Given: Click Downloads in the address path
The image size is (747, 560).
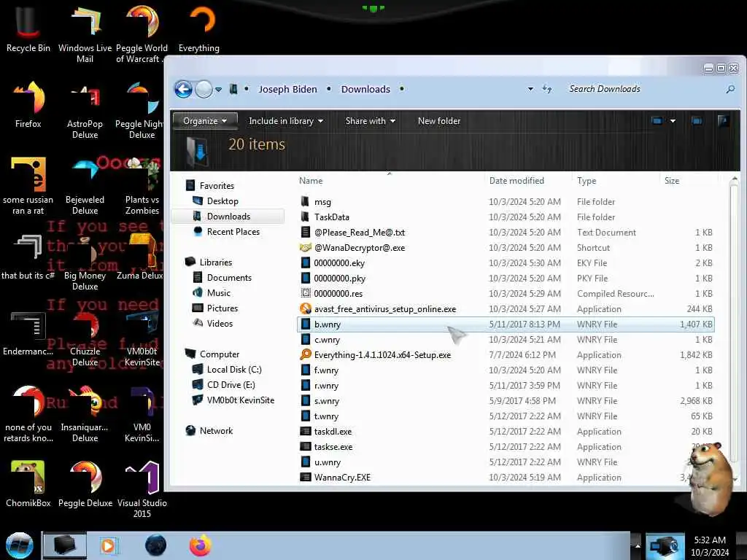Looking at the screenshot, I should click(365, 89).
